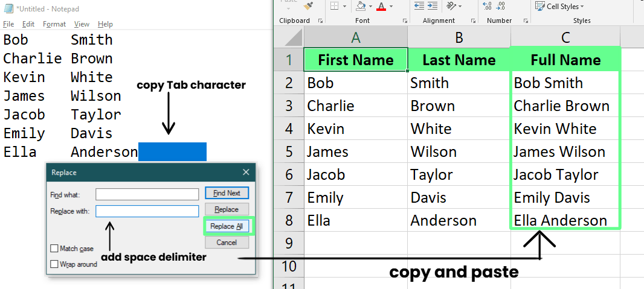Expand the Borders dropdown arrow
This screenshot has width=644, height=289.
pyautogui.click(x=344, y=6)
